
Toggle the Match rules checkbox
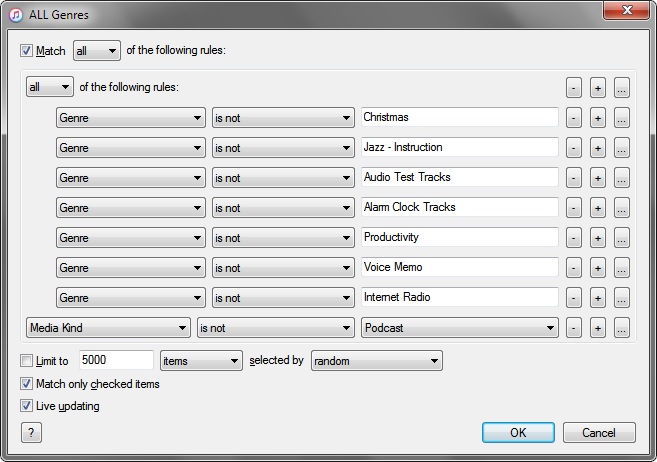[26, 50]
